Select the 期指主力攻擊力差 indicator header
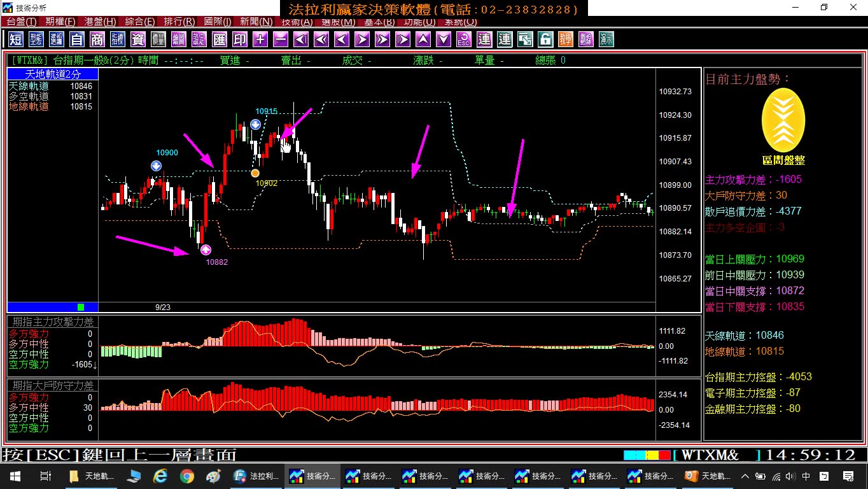Viewport: 868px width, 489px height. (53, 322)
